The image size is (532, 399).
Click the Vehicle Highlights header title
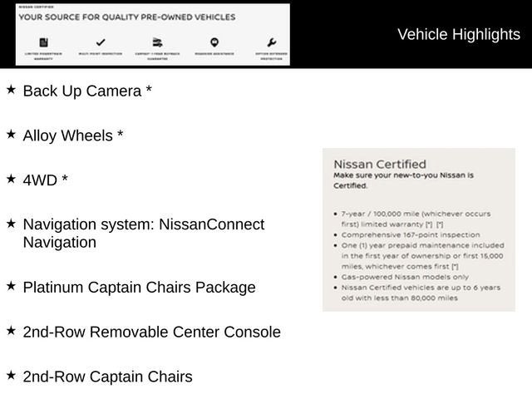[459, 35]
